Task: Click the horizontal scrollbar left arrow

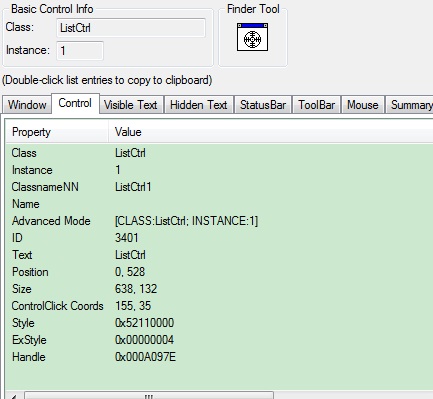Action: pyautogui.click(x=15, y=396)
